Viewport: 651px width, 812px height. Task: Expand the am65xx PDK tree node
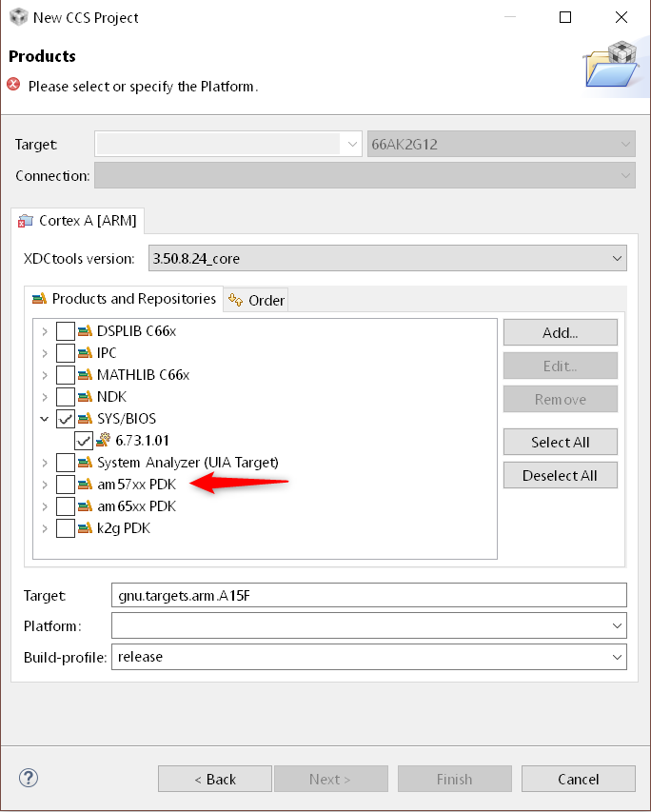[45, 506]
